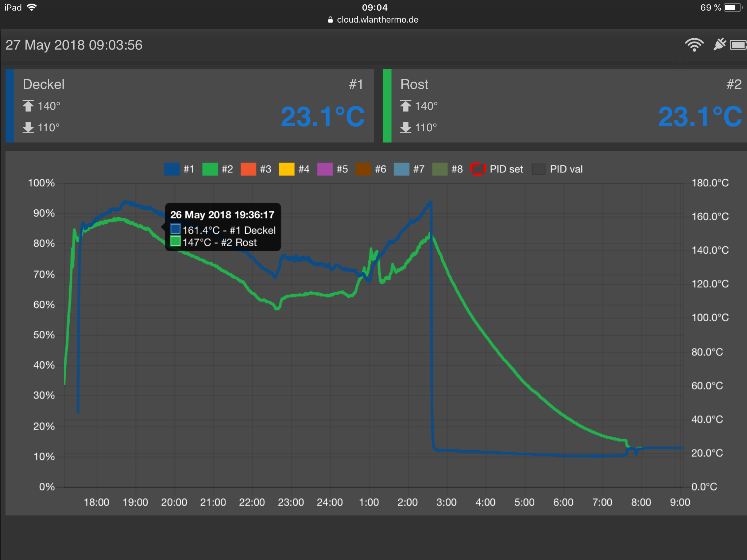
Task: Tap the cloud.wlanthermo.de address bar
Action: (377, 20)
